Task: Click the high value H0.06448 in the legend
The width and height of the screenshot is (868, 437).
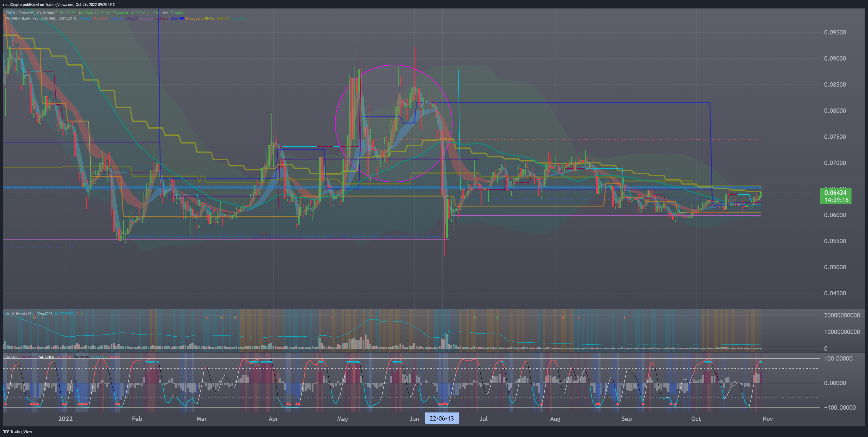Action: (x=85, y=13)
